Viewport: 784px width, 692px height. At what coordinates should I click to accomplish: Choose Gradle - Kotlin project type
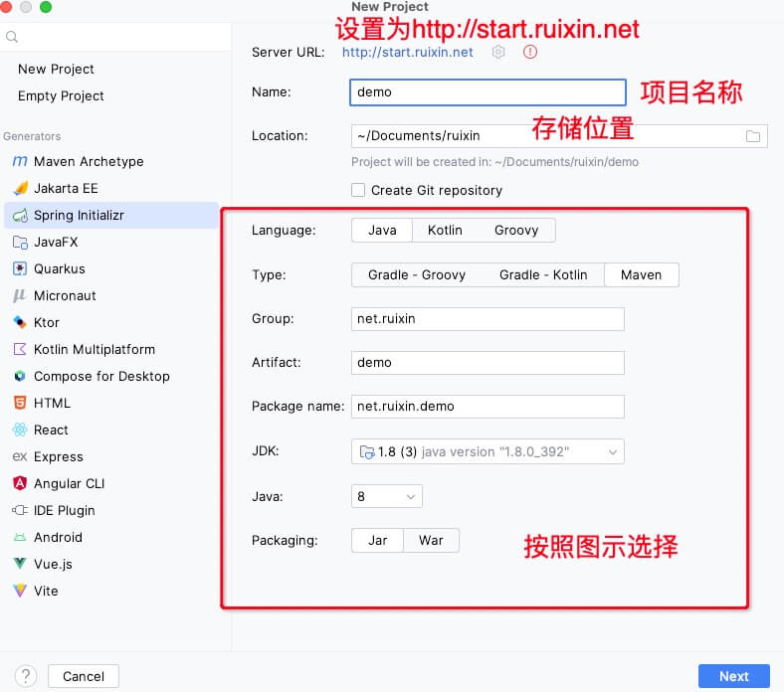pos(543,274)
